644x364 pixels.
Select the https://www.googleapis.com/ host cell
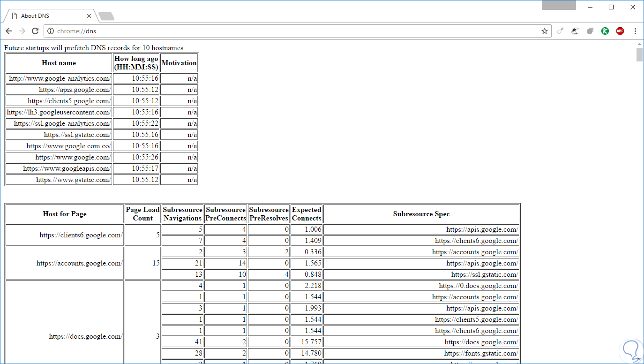tap(59, 168)
